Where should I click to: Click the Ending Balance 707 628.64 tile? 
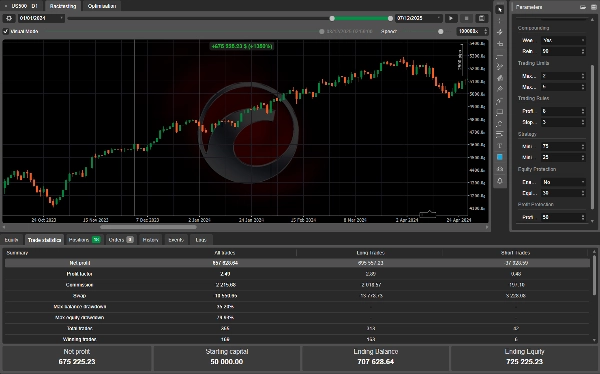point(375,358)
